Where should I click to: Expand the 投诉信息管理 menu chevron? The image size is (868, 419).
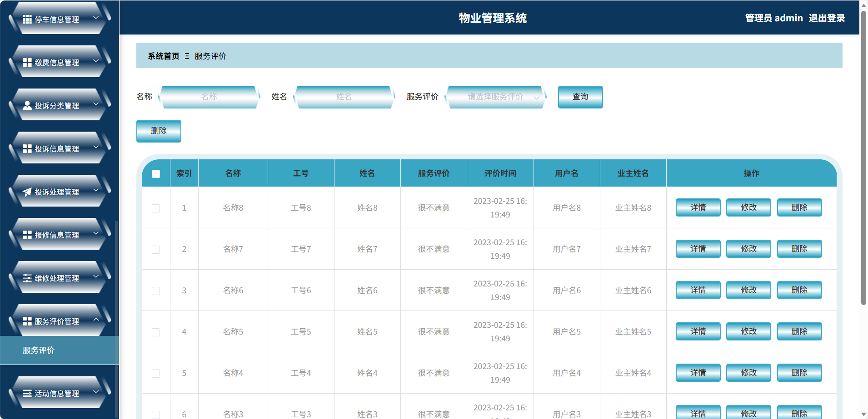[x=96, y=147]
